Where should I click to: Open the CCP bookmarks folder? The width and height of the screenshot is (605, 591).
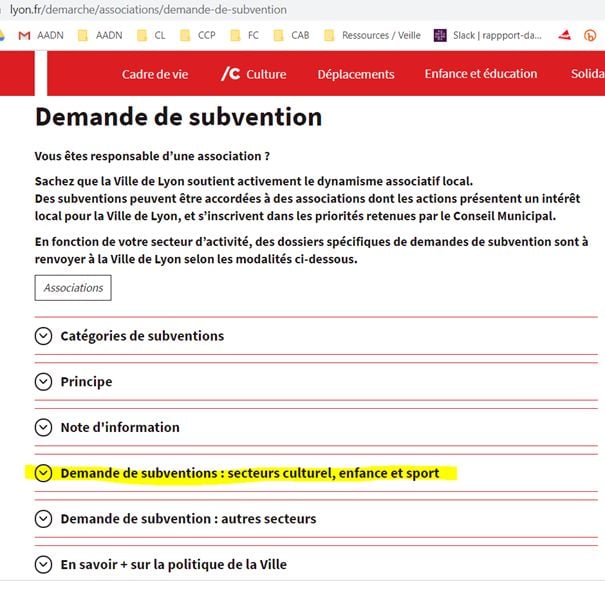point(198,35)
